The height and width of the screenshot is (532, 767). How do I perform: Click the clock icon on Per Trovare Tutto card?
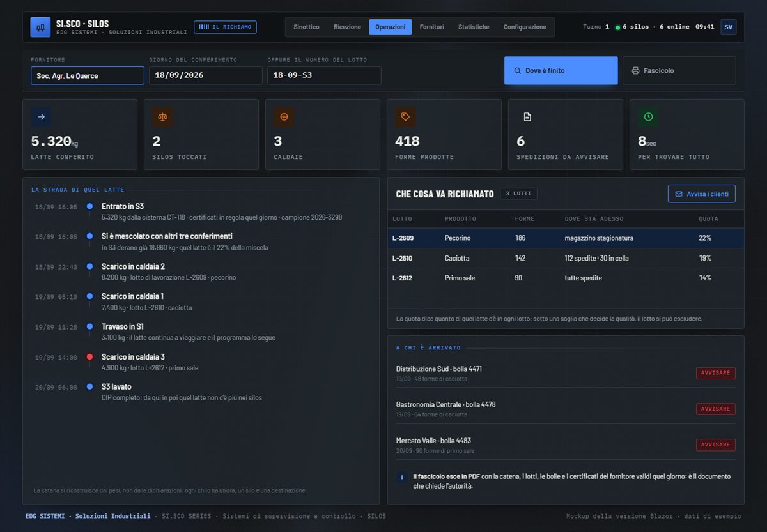(648, 117)
